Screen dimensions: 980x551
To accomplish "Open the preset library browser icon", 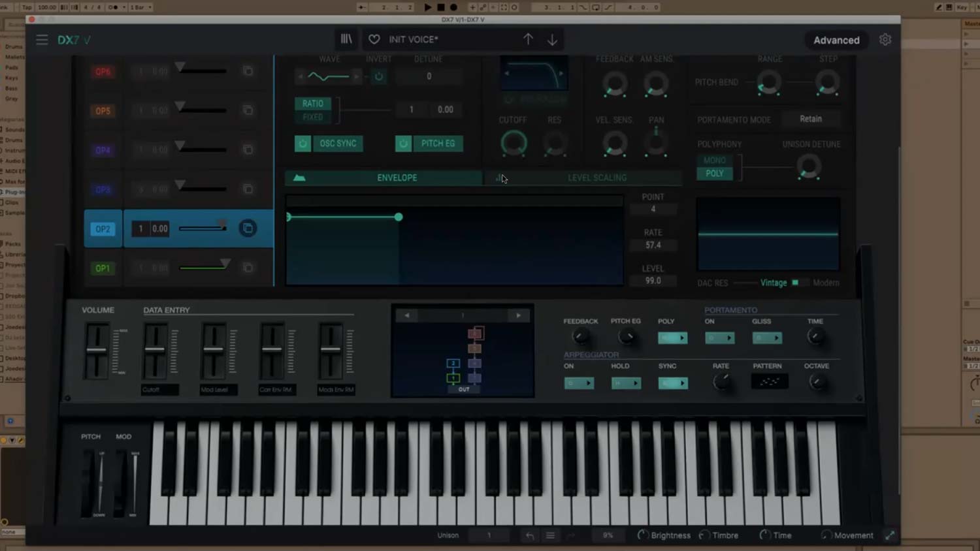I will pyautogui.click(x=346, y=39).
